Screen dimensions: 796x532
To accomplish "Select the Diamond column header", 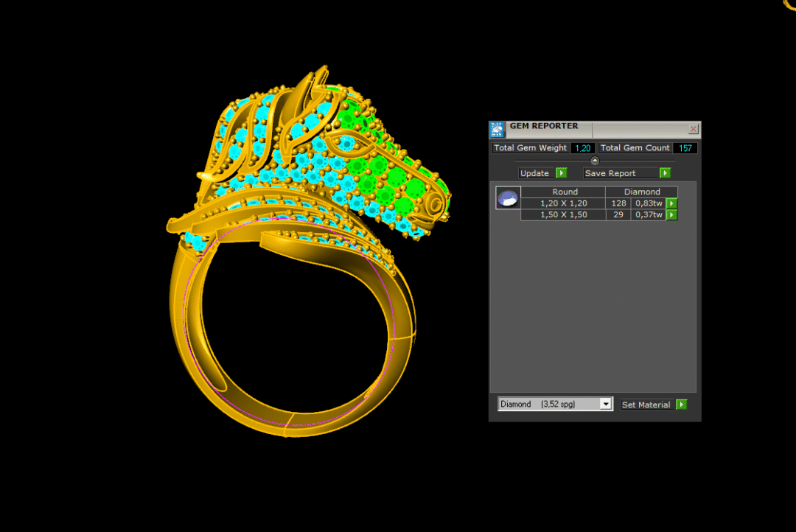I will 643,191.
